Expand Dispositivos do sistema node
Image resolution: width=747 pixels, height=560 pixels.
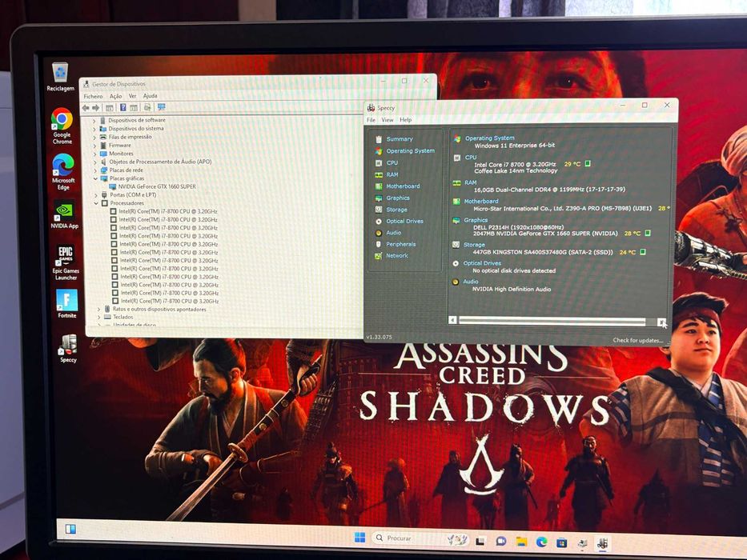94,130
